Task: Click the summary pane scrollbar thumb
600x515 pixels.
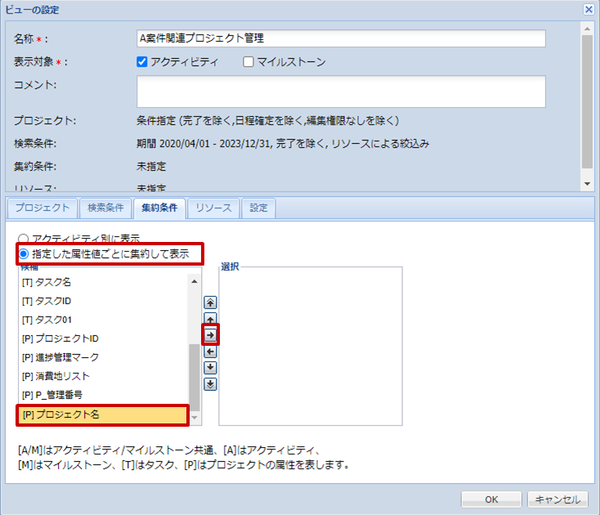Action: [587, 102]
